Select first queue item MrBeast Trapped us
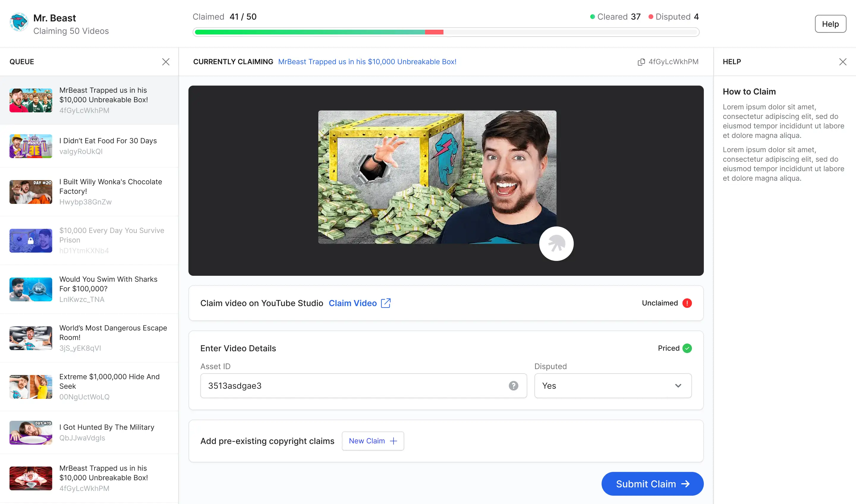Image resolution: width=856 pixels, height=504 pixels. click(89, 100)
